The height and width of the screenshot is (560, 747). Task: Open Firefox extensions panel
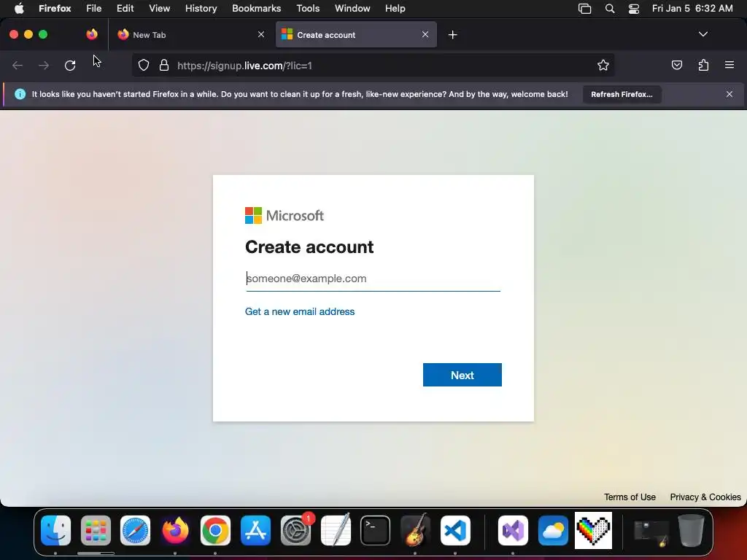click(703, 65)
